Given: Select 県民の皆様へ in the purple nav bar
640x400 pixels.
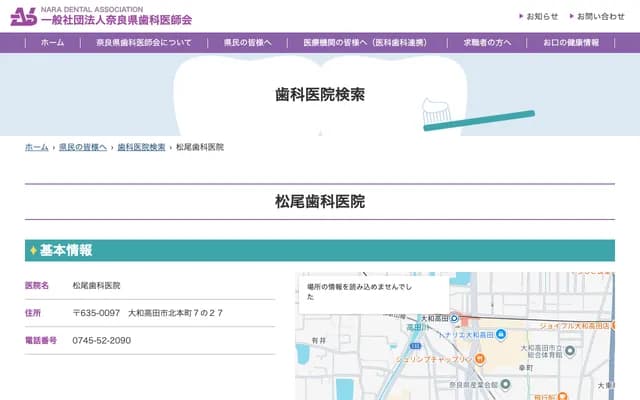Looking at the screenshot, I should click(x=247, y=43).
